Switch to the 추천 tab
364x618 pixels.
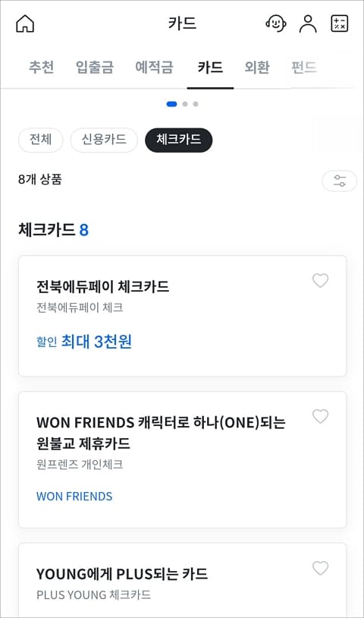coord(41,67)
